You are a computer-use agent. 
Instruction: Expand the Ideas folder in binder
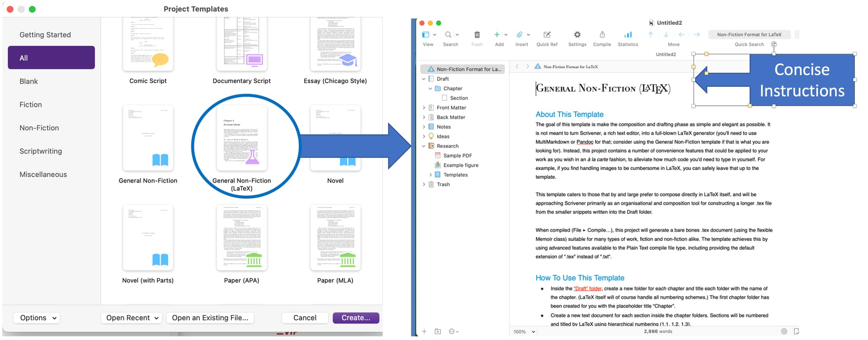[424, 137]
